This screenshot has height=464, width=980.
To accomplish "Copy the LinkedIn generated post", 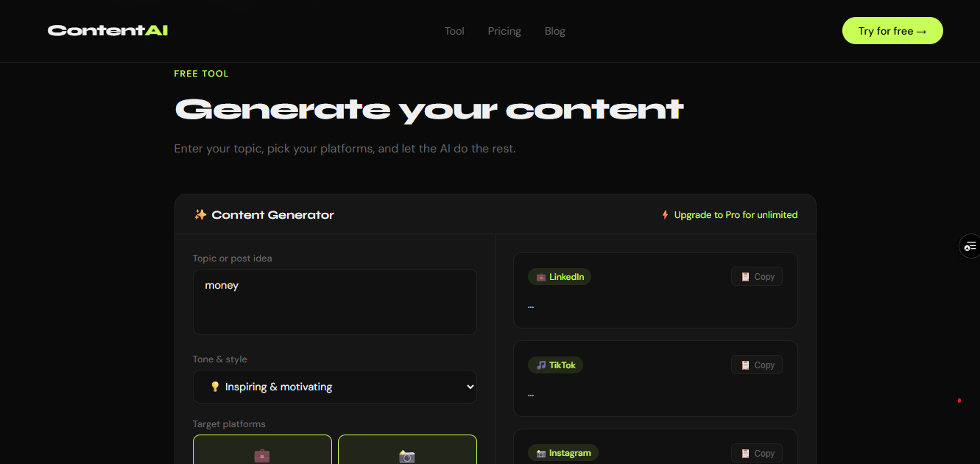I will 757,277.
